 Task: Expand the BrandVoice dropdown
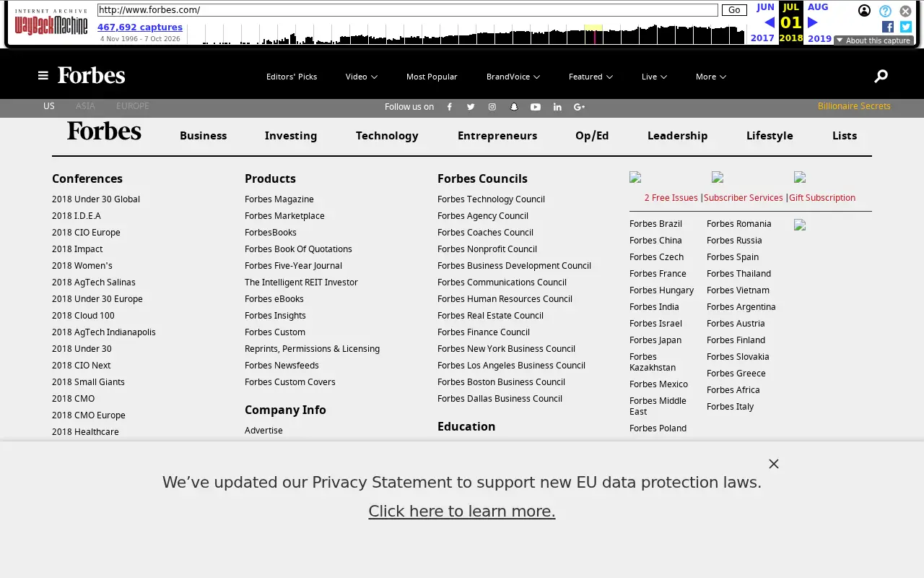point(513,77)
